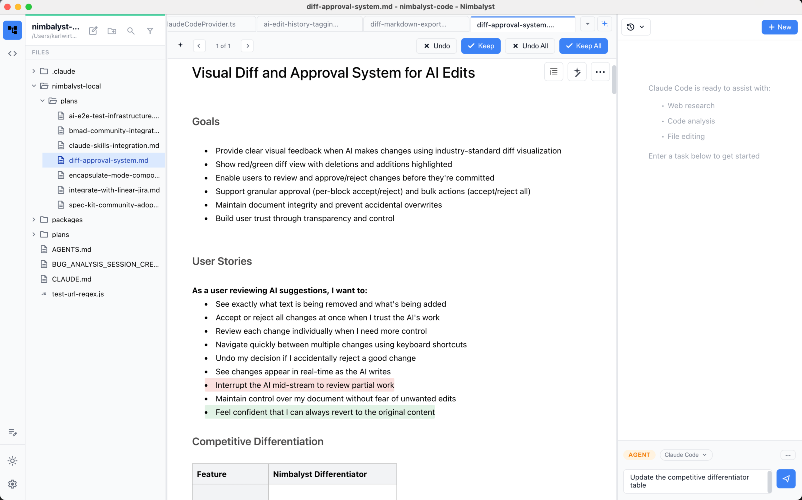The width and height of the screenshot is (802, 500).
Task: Open CLAUDE.md file
Action: [72, 279]
